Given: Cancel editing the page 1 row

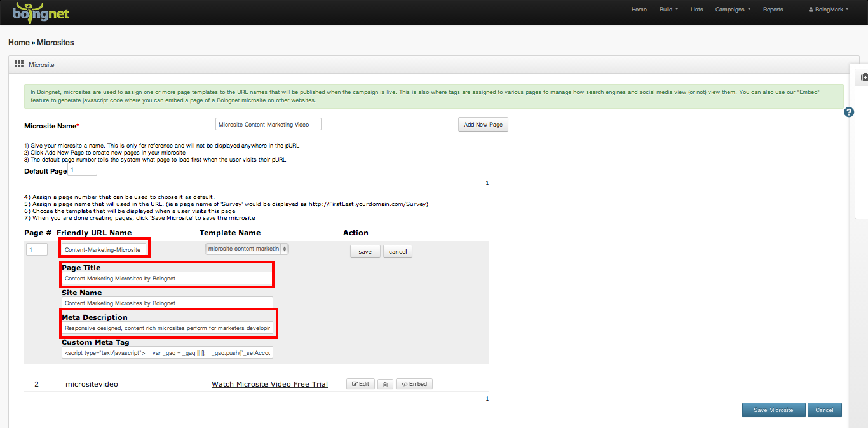Looking at the screenshot, I should [x=398, y=251].
